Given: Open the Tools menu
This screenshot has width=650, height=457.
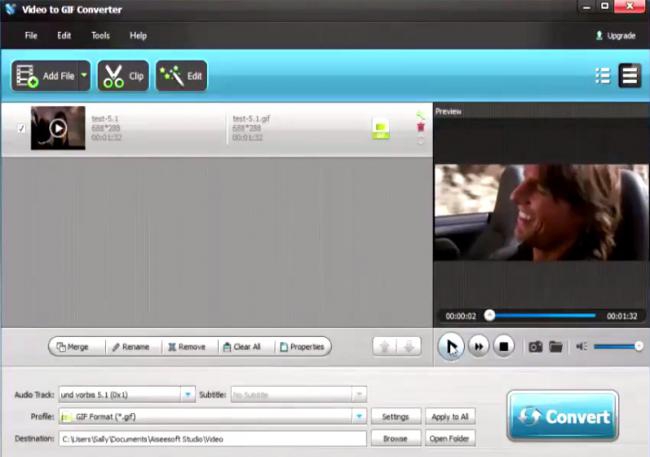Looking at the screenshot, I should point(100,36).
